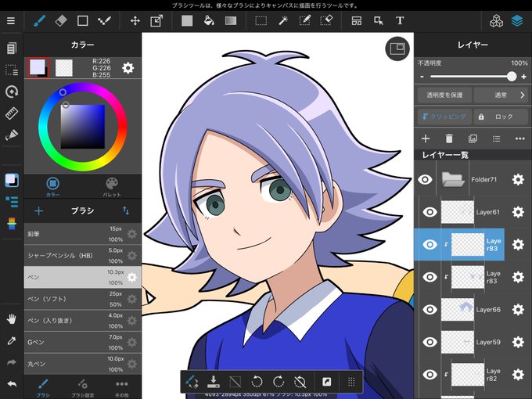Select the Transform tool

156,20
